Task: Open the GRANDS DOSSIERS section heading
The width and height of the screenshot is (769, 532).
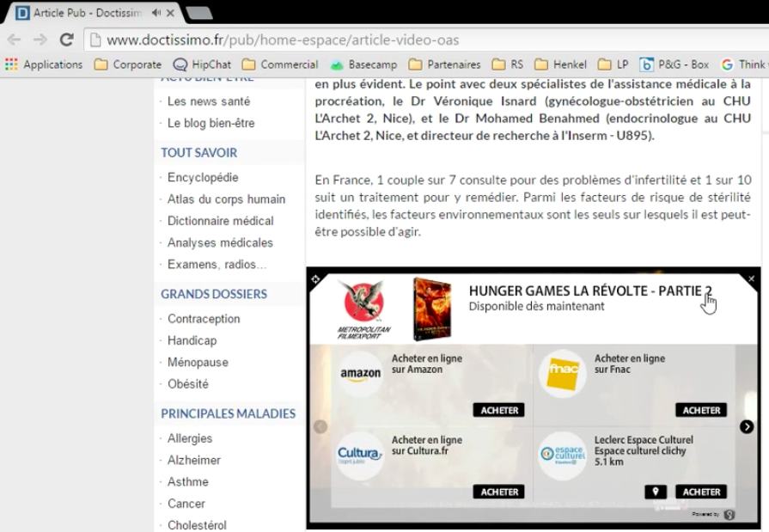Action: [214, 294]
